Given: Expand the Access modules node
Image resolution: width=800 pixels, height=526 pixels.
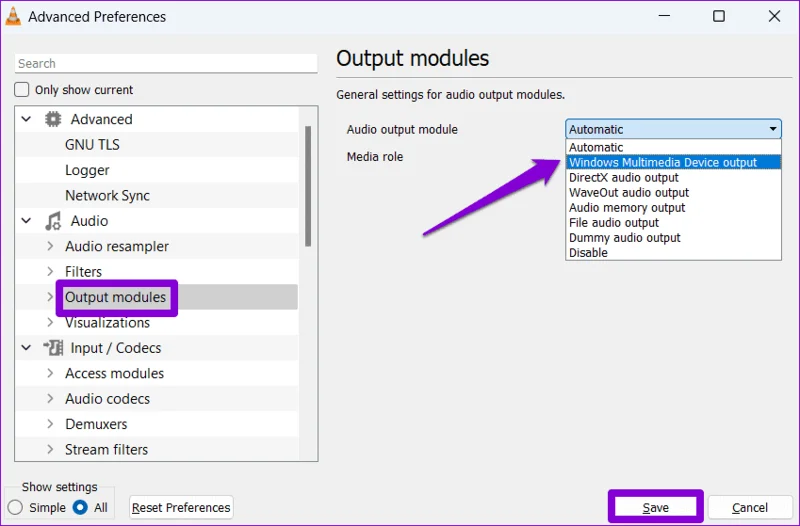Looking at the screenshot, I should (50, 373).
